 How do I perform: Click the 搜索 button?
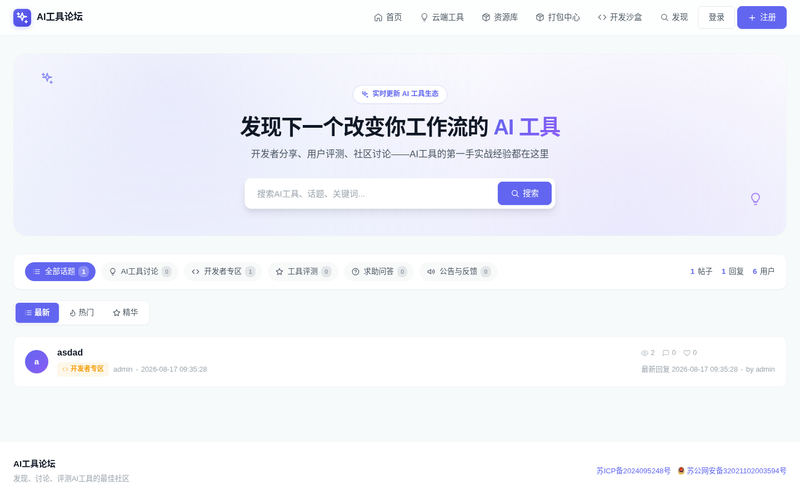(524, 193)
